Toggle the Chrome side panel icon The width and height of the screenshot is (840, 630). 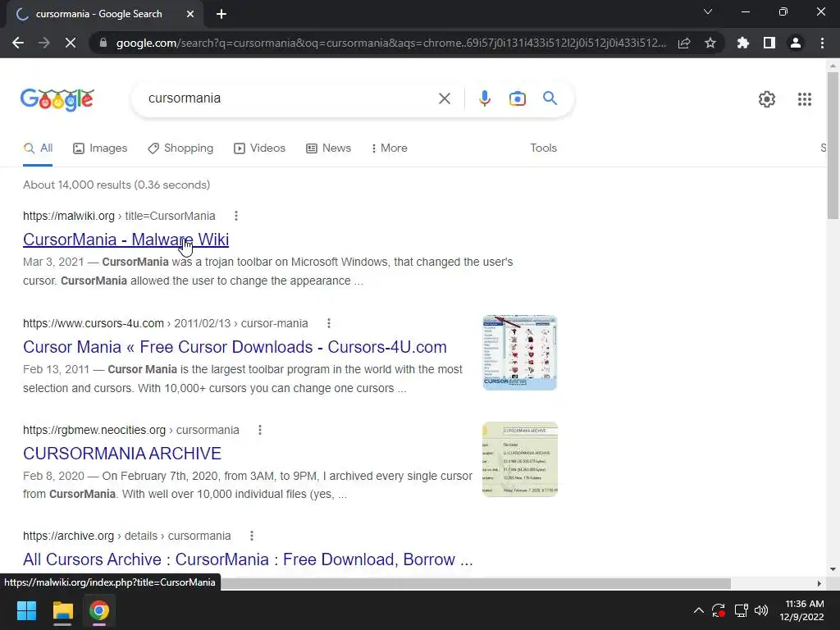(x=769, y=43)
